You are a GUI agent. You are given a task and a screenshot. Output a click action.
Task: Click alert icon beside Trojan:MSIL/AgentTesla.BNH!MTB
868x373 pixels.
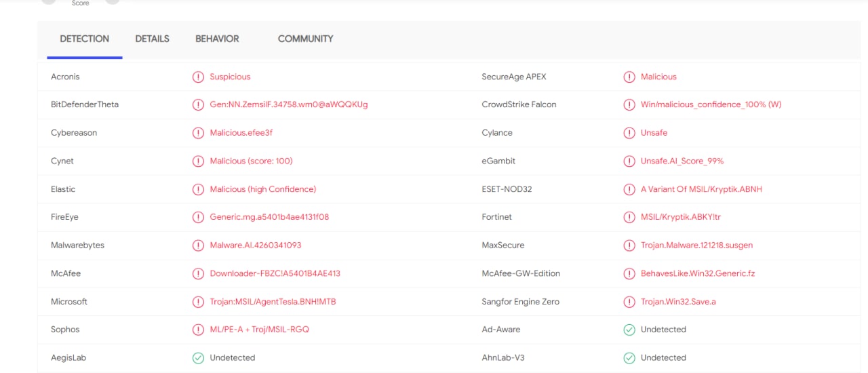coord(198,302)
